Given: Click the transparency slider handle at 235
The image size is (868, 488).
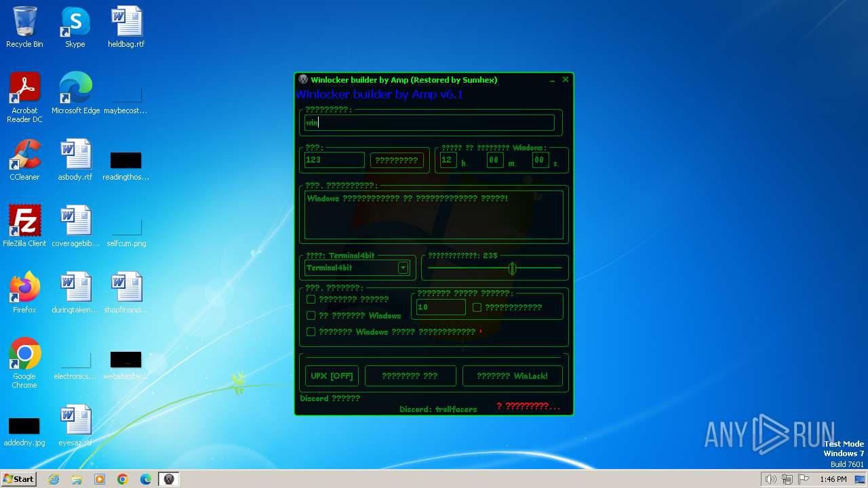Looking at the screenshot, I should 513,268.
